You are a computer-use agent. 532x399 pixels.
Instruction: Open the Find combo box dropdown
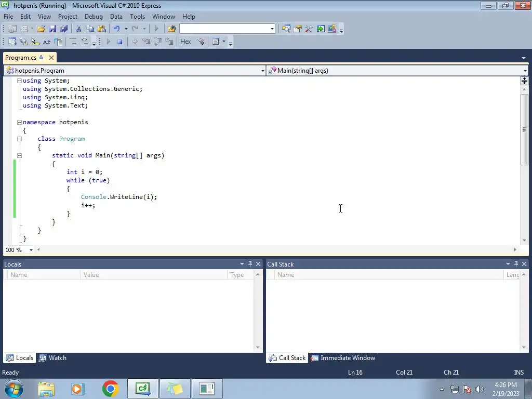(272, 29)
